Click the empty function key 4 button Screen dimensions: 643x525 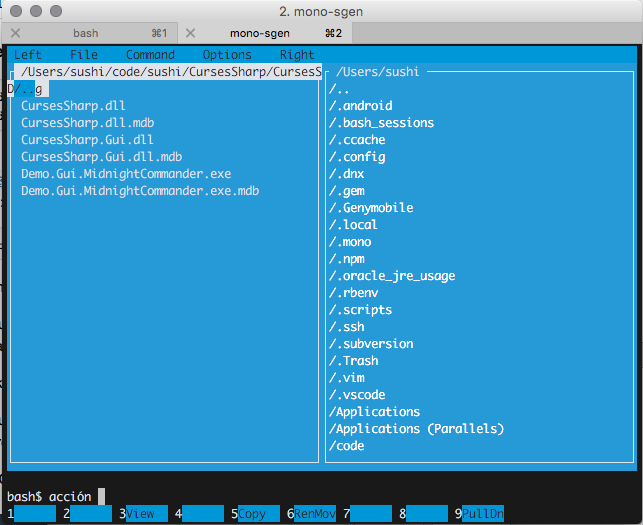click(x=199, y=514)
